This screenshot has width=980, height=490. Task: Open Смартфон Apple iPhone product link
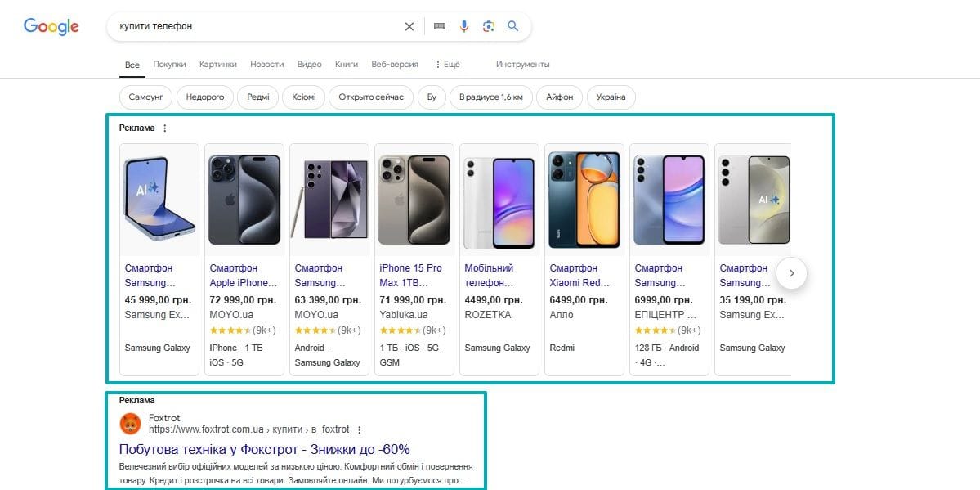point(243,276)
